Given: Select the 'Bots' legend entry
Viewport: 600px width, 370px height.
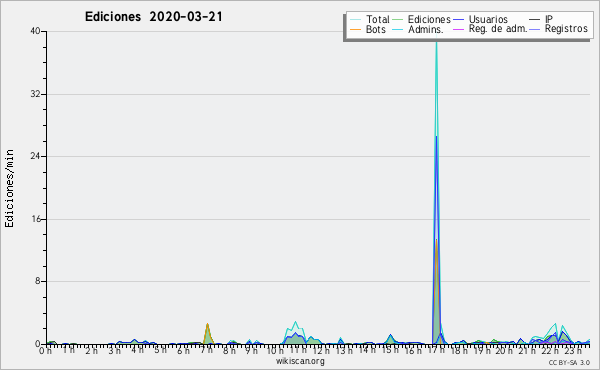Looking at the screenshot, I should click(x=368, y=29).
